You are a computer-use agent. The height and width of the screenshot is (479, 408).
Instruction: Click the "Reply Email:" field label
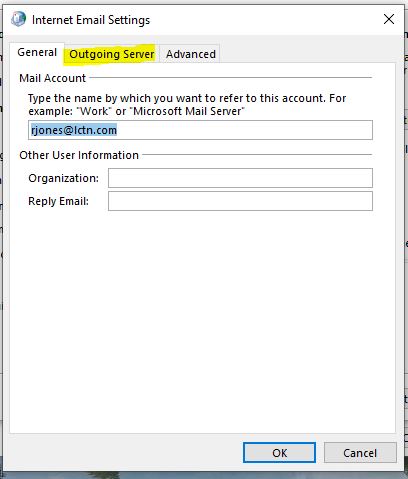[x=58, y=201]
